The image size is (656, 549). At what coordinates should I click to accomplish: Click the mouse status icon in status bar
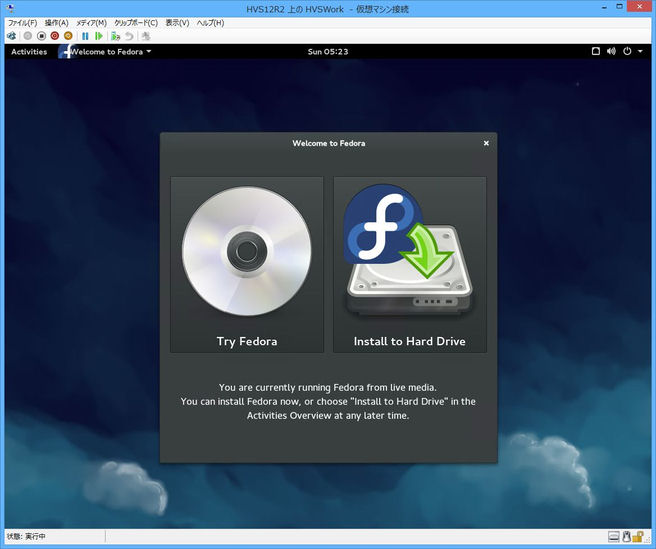coord(626,536)
